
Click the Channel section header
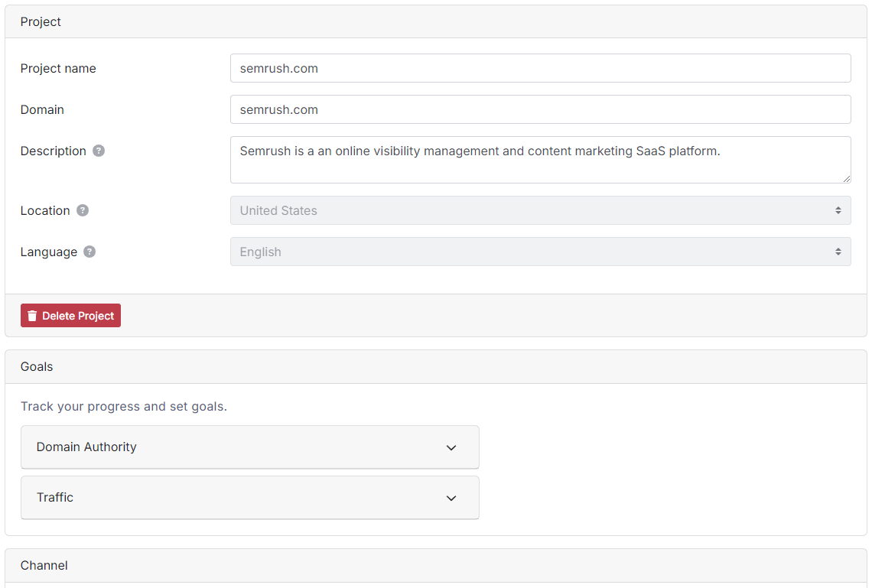coord(44,565)
